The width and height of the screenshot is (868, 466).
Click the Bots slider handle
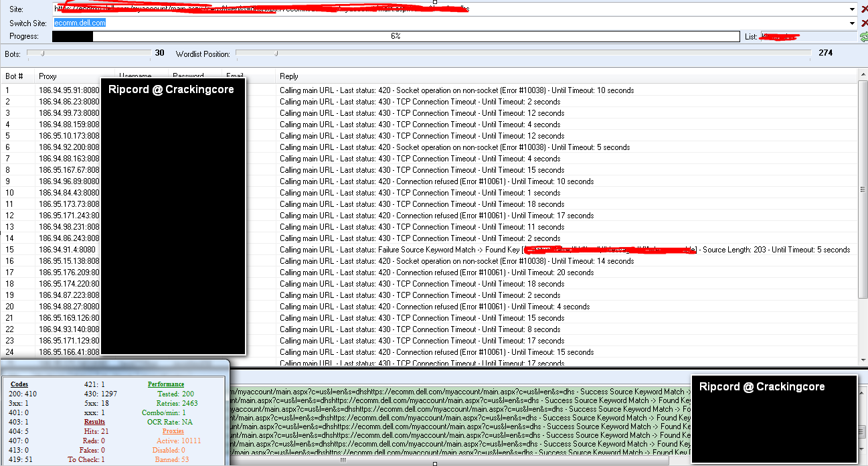click(44, 53)
